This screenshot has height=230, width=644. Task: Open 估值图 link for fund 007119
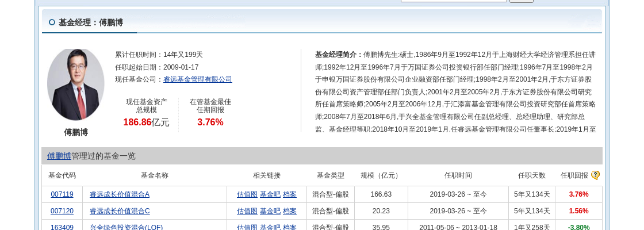point(247,194)
